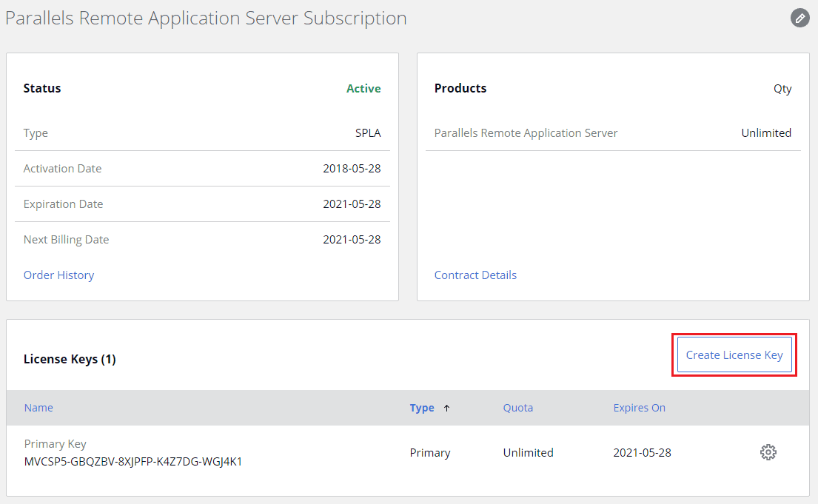Click the Type column sort arrow

[446, 408]
